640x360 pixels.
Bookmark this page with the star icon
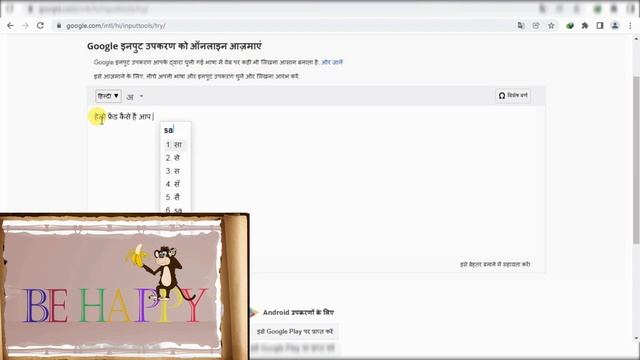(551, 26)
